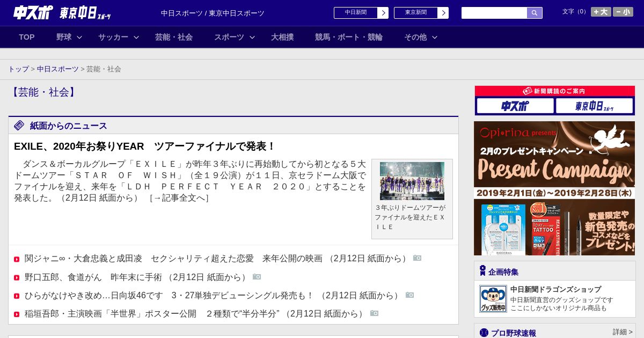The height and width of the screenshot is (338, 644).
Task: Open the Opi-rina Present Campaign ad
Action: pyautogui.click(x=554, y=188)
